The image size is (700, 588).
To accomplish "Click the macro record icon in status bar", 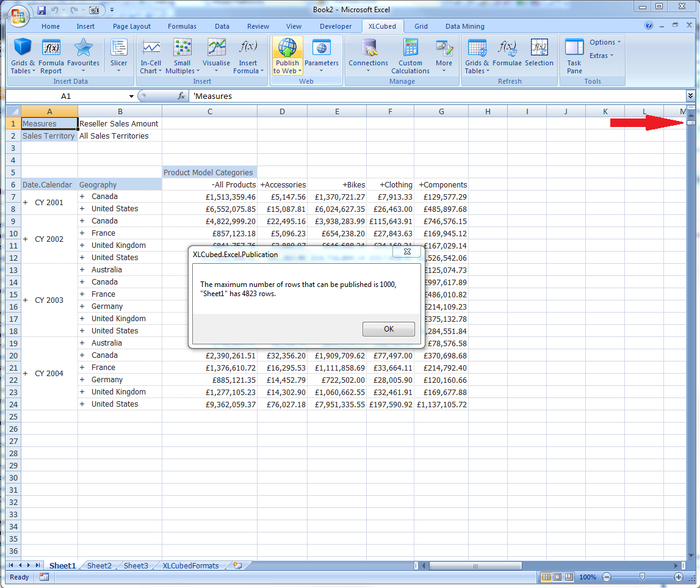I will point(44,577).
